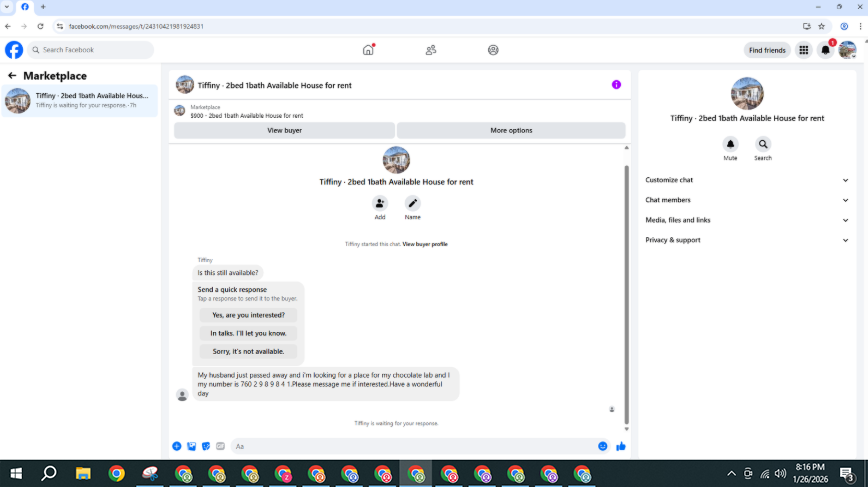Choose a GIF from the GIF icon
This screenshot has width=868, height=487.
click(x=220, y=446)
